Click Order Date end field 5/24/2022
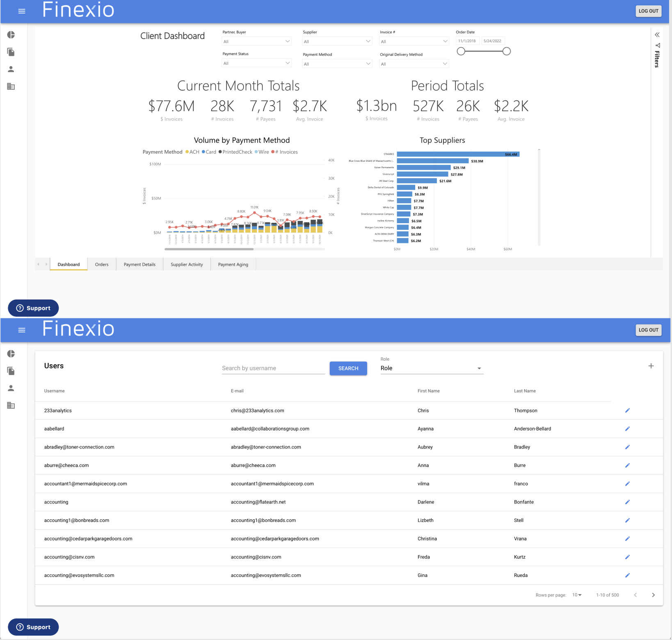Screen dimensions: 672x640 tap(492, 41)
